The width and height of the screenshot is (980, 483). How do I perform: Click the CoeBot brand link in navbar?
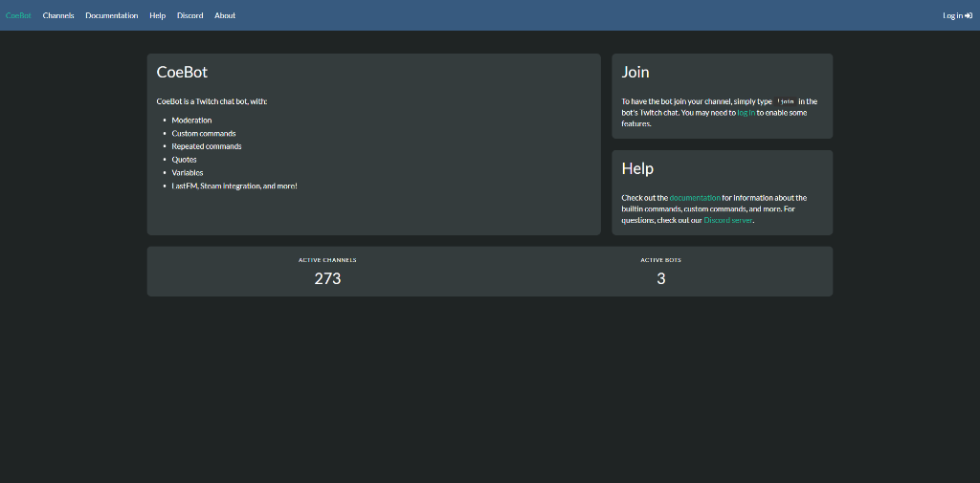[18, 15]
